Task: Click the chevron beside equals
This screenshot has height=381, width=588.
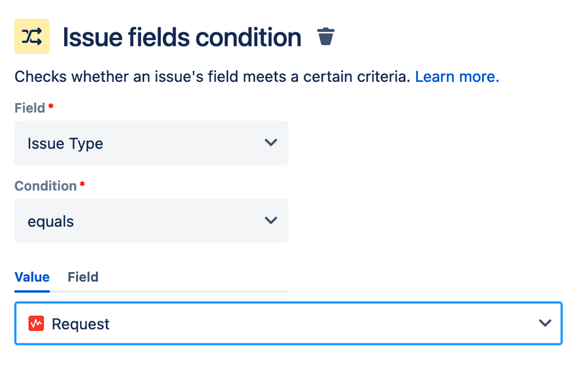Action: coord(271,220)
